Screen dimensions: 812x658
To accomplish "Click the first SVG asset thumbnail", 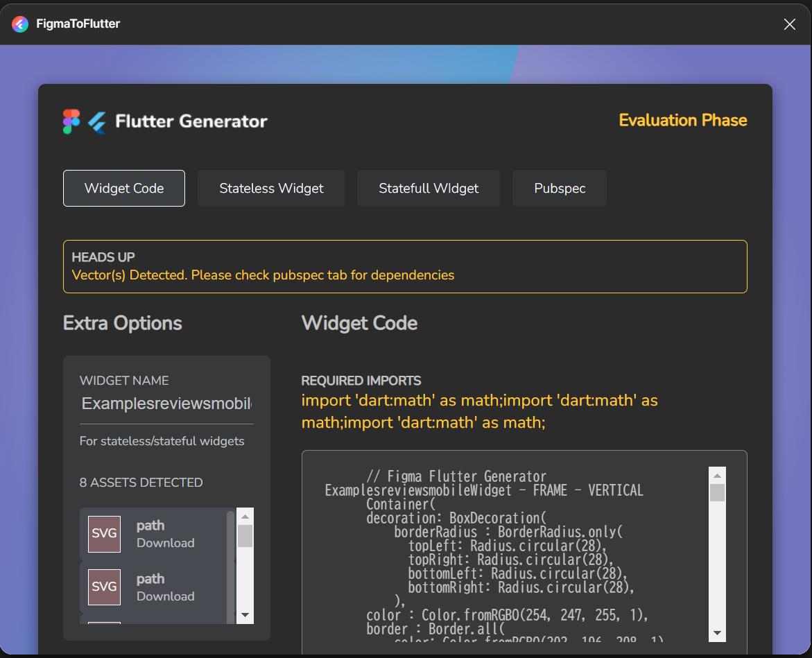I will (x=104, y=534).
